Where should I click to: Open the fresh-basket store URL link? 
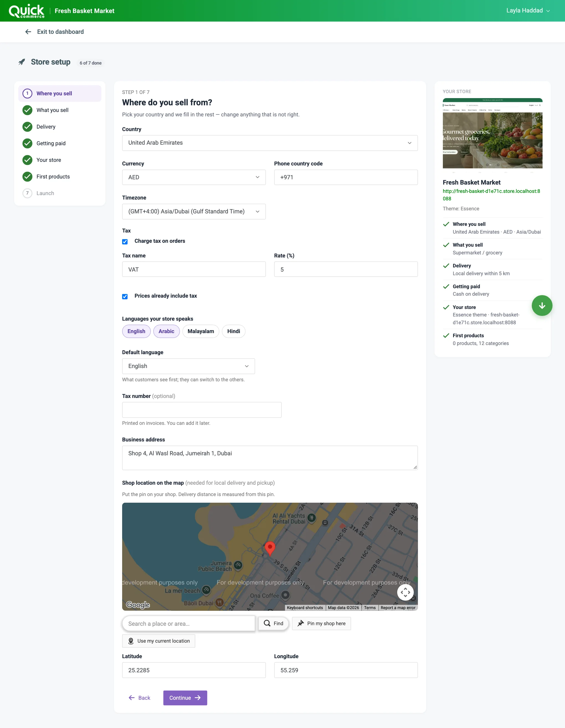491,195
